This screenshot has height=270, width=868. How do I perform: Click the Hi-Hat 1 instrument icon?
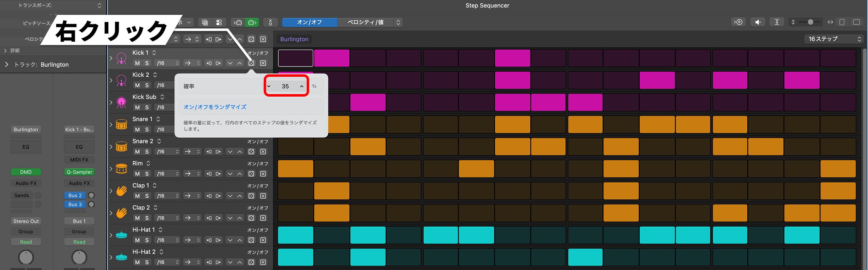click(122, 235)
